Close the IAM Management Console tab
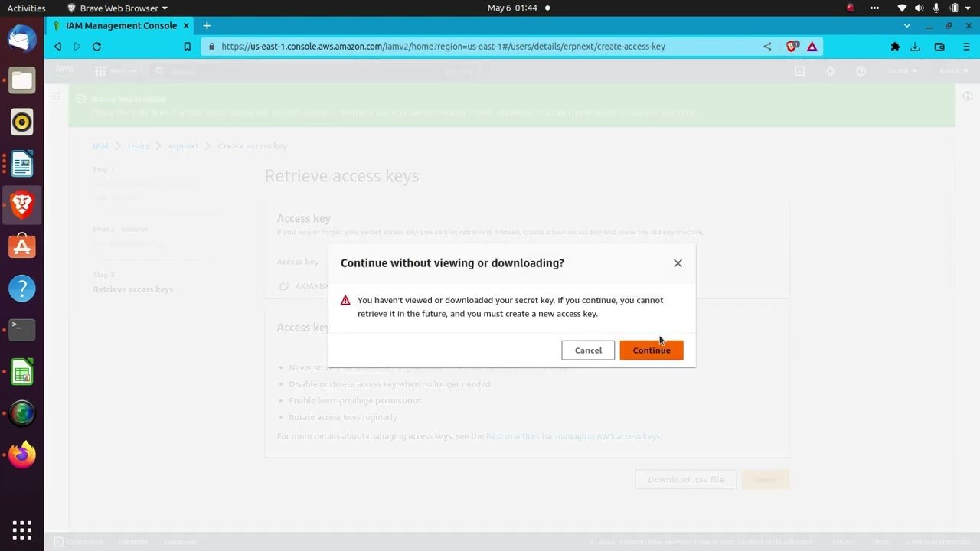 click(x=186, y=25)
